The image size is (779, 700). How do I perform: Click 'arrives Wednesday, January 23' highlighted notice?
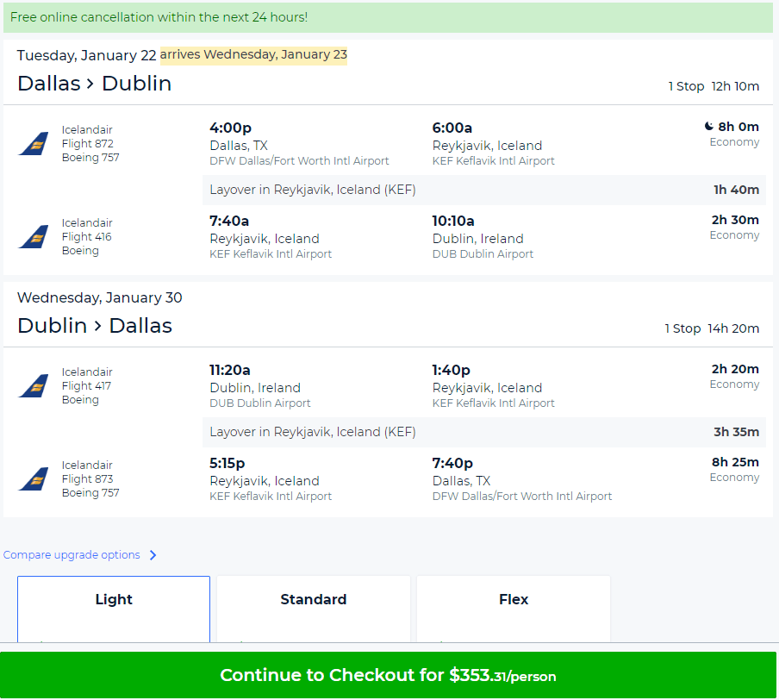253,54
